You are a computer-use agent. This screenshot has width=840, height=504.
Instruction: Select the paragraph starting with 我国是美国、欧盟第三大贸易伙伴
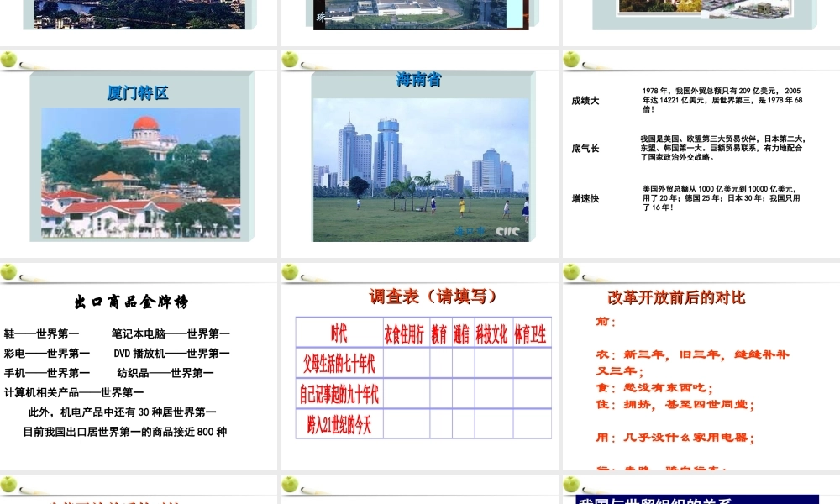point(723,148)
